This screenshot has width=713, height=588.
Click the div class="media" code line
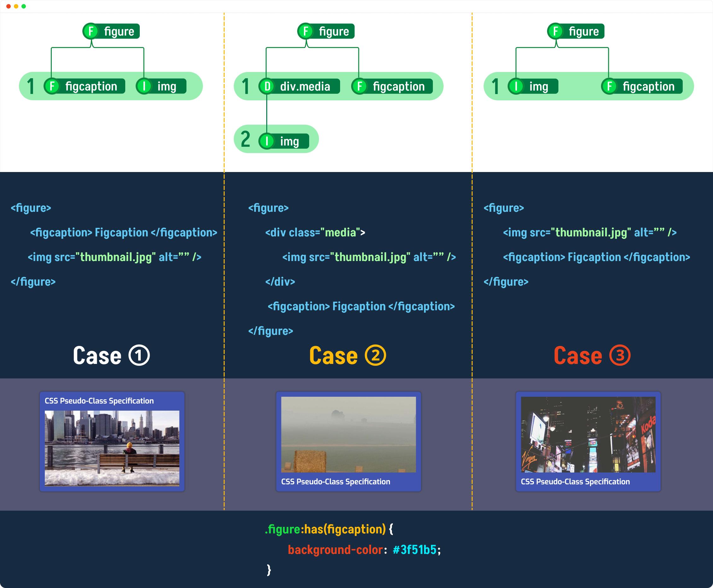315,232
